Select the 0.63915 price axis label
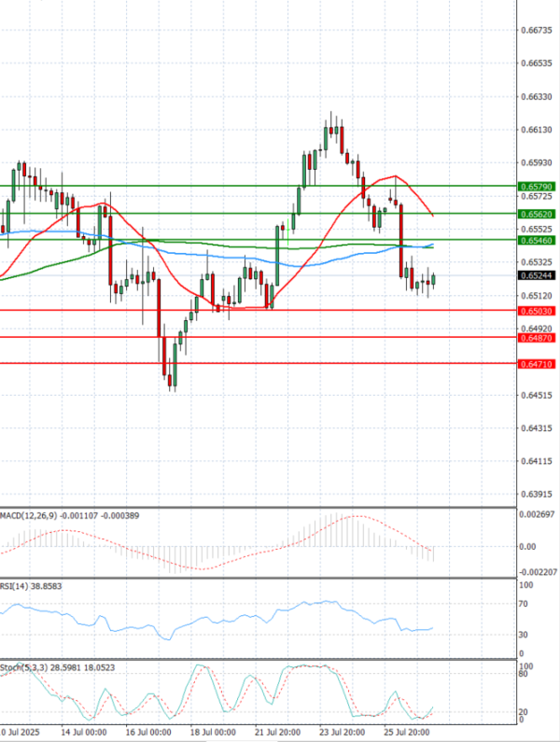Screen dimensions: 560x742 click(x=537, y=495)
